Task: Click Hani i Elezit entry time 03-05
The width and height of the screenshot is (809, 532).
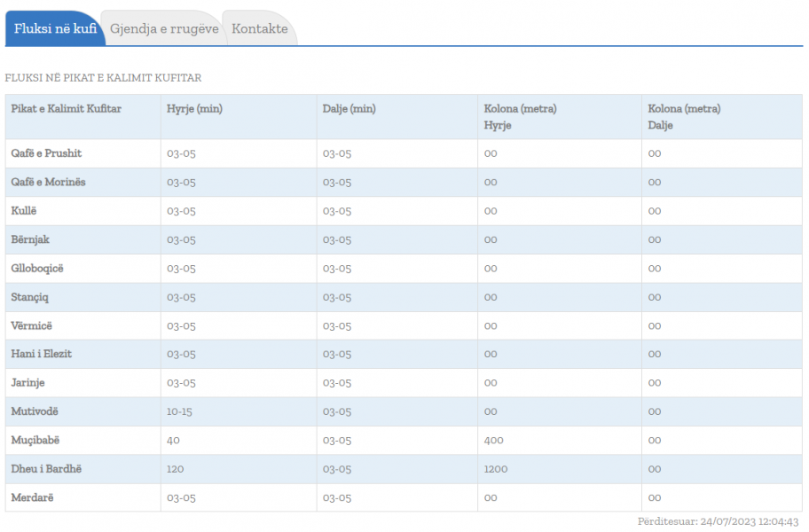Action: pyautogui.click(x=181, y=354)
